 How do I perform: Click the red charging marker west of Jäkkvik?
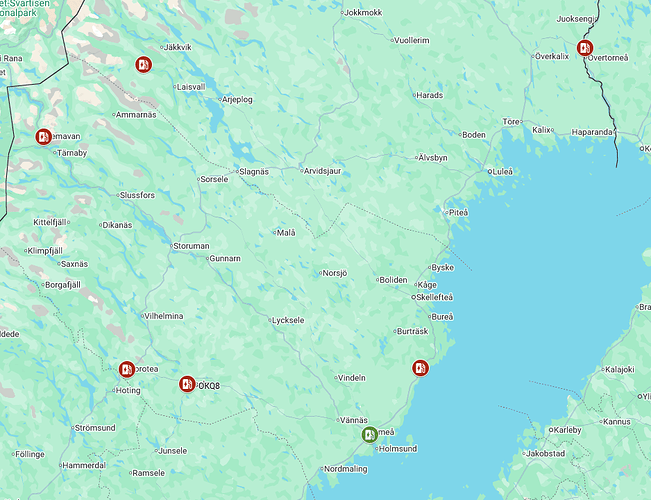click(x=143, y=64)
